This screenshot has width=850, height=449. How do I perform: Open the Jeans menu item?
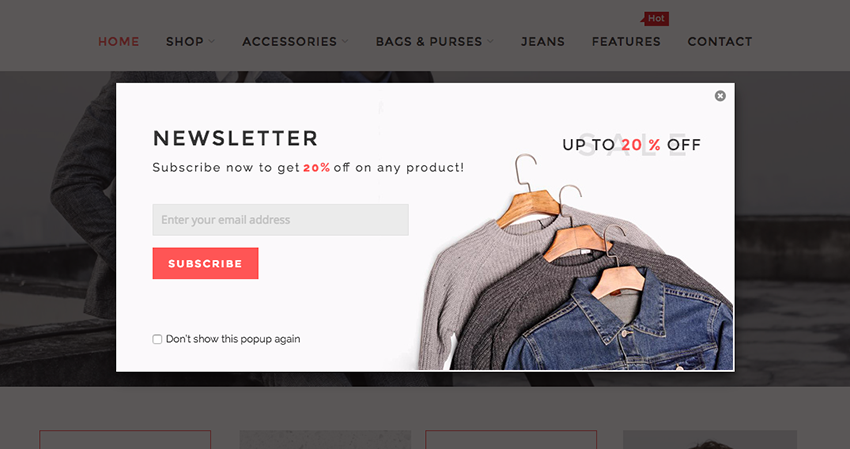click(543, 41)
